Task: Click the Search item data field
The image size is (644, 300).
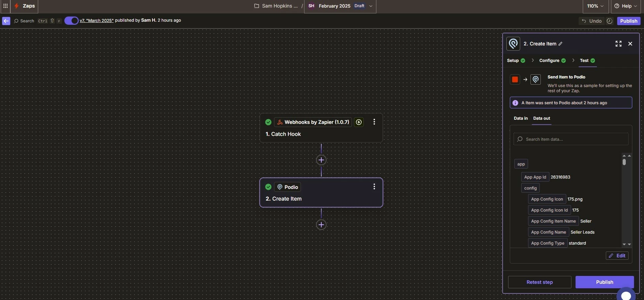Action: (571, 139)
